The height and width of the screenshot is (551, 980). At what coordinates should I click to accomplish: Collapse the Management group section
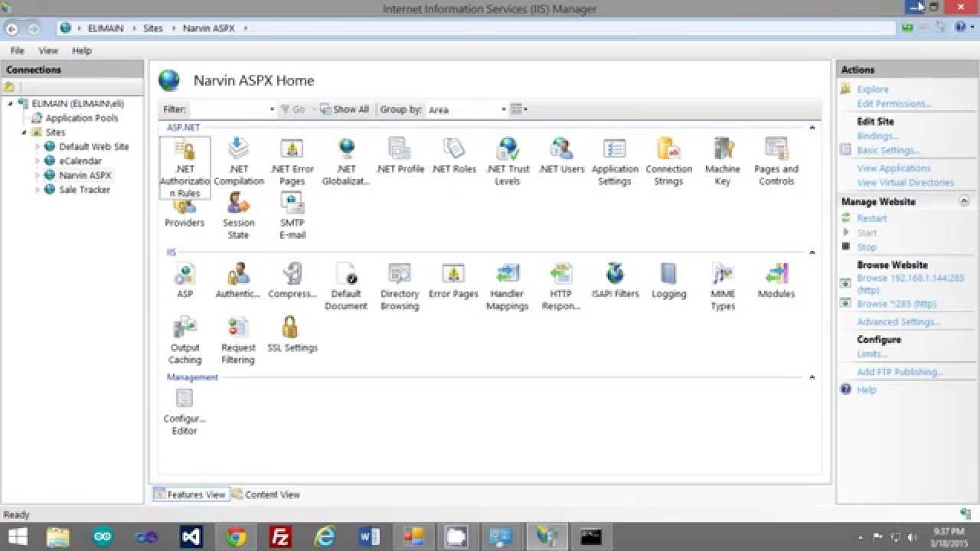point(812,377)
